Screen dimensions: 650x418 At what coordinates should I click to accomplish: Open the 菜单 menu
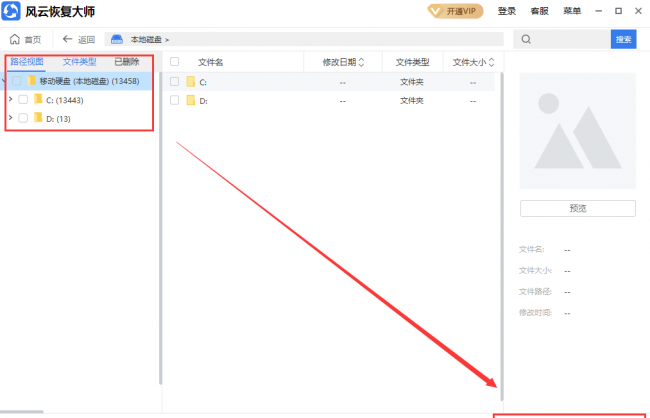tap(572, 11)
